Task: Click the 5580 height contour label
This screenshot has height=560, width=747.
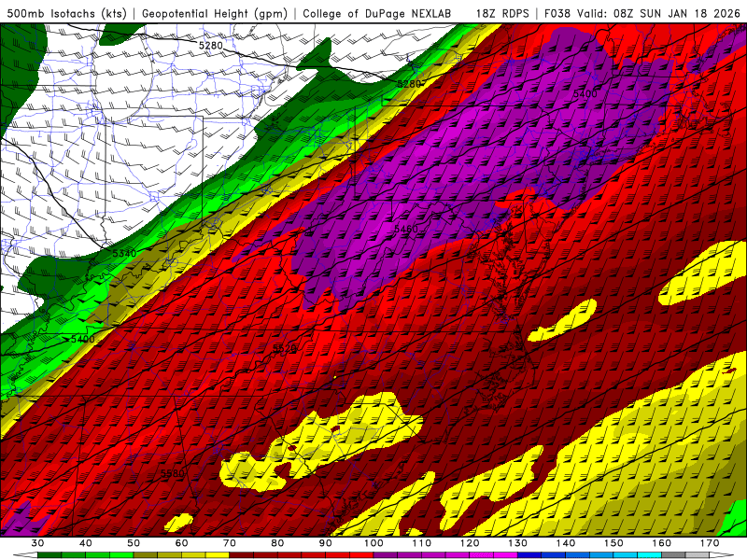Action: pos(172,473)
